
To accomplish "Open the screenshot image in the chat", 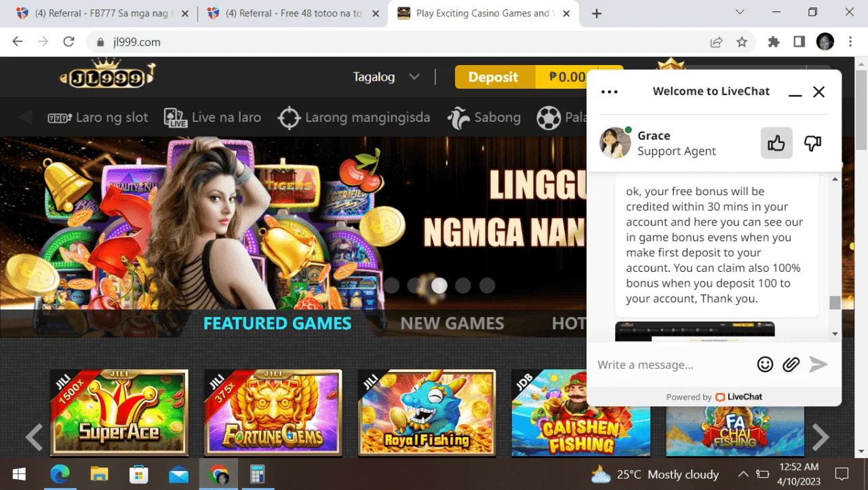I will (695, 330).
